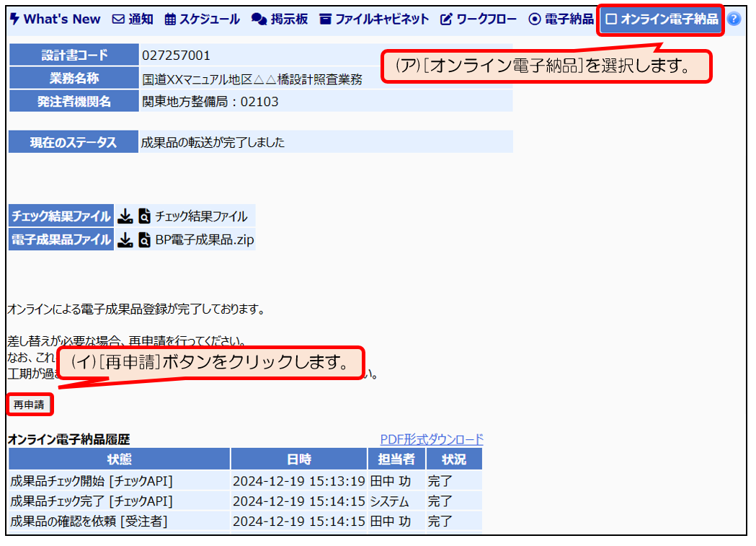Preview チェック結果ファイル with the magnifier icon
Image resolution: width=756 pixels, height=546 pixels.
click(144, 216)
